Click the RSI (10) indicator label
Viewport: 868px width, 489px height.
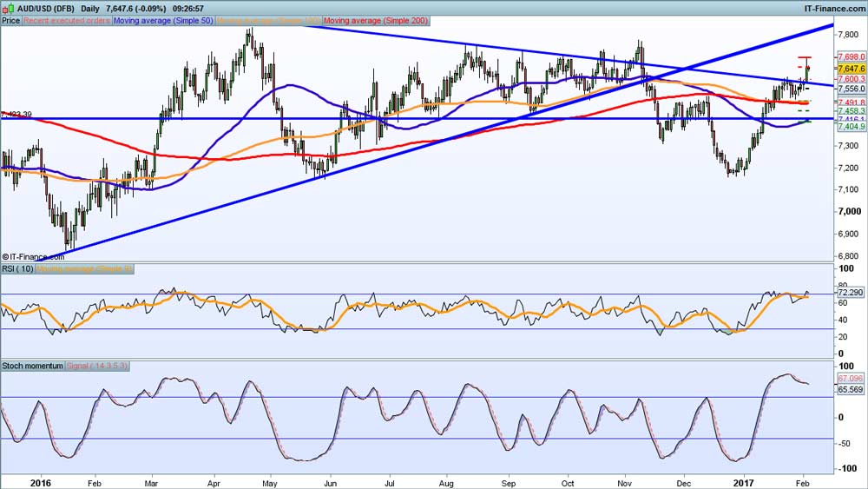[x=17, y=268]
